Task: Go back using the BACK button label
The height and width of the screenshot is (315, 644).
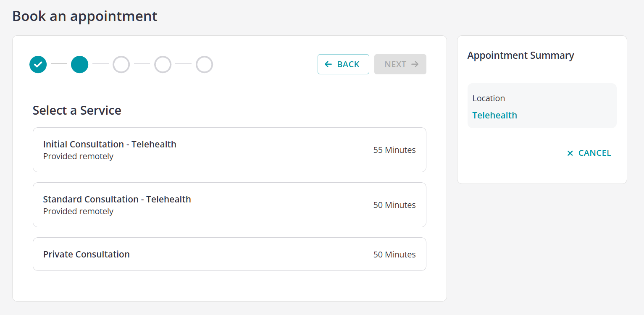Action: pos(348,64)
